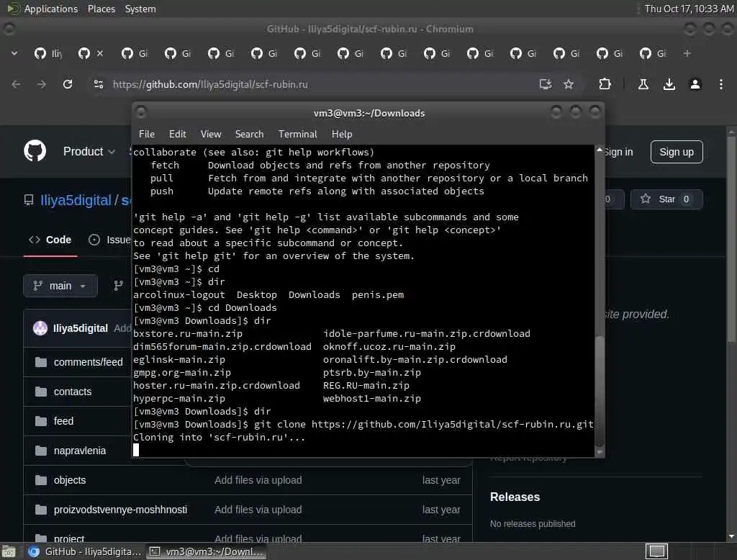This screenshot has width=737, height=560.
Task: Open the profile avatar menu in Chromium
Action: [x=695, y=84]
